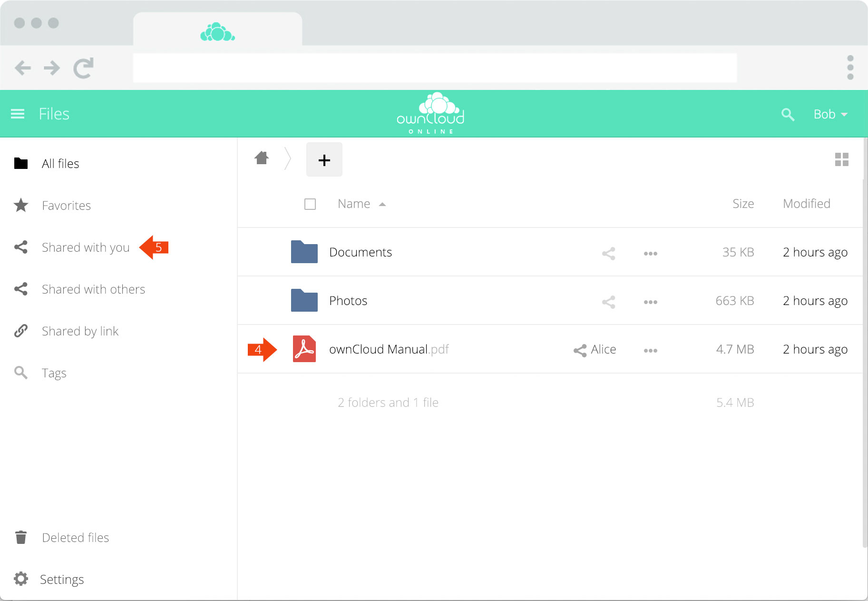Open search with the magnifier icon
This screenshot has width=868, height=601.
788,114
